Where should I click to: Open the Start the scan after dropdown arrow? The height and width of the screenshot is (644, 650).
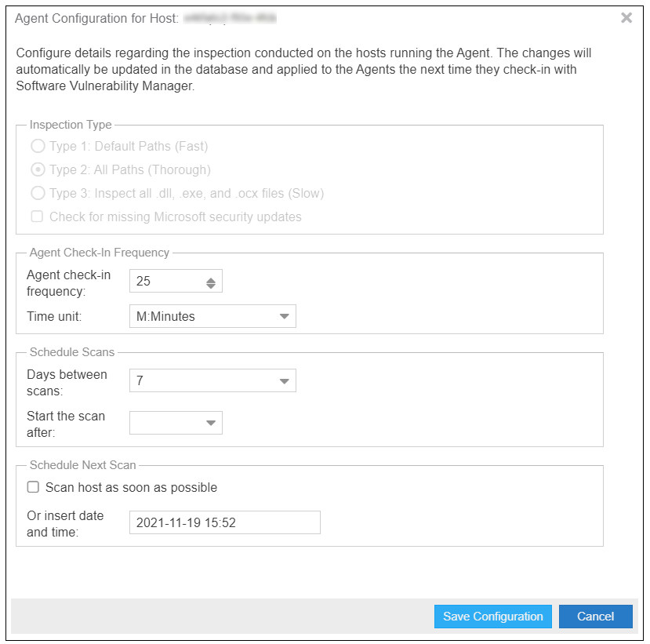pos(210,423)
